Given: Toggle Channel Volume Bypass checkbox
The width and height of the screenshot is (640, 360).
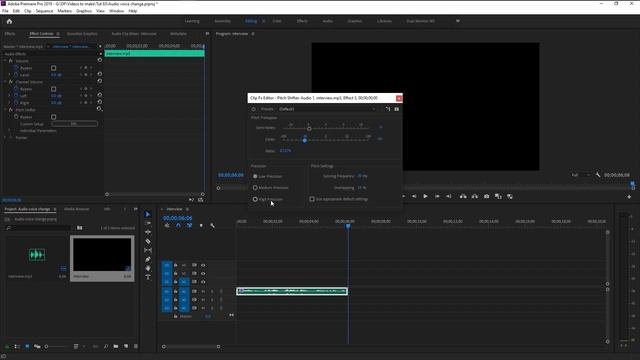Looking at the screenshot, I should click(x=53, y=89).
